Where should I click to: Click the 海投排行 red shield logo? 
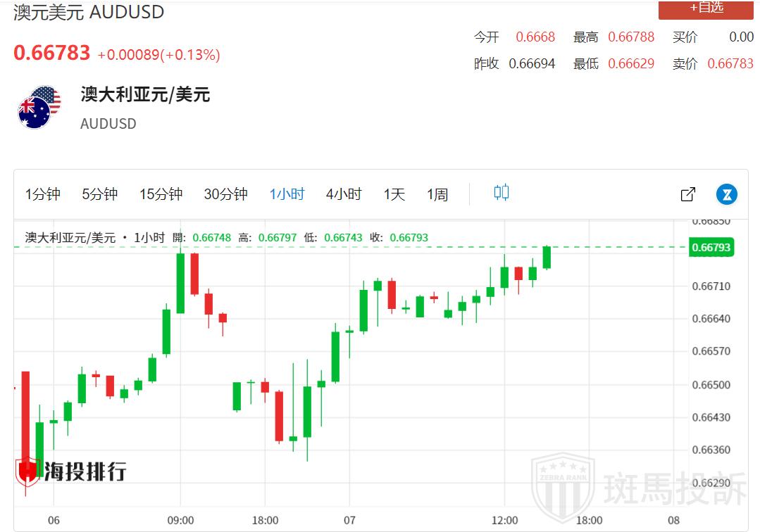(x=27, y=471)
